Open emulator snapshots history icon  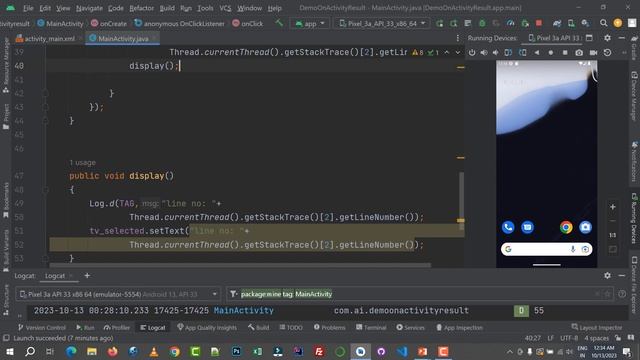(607, 53)
